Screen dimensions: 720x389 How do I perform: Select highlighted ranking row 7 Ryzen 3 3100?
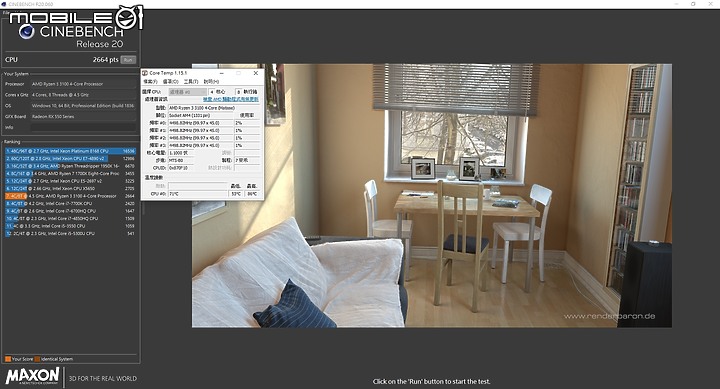pos(70,196)
